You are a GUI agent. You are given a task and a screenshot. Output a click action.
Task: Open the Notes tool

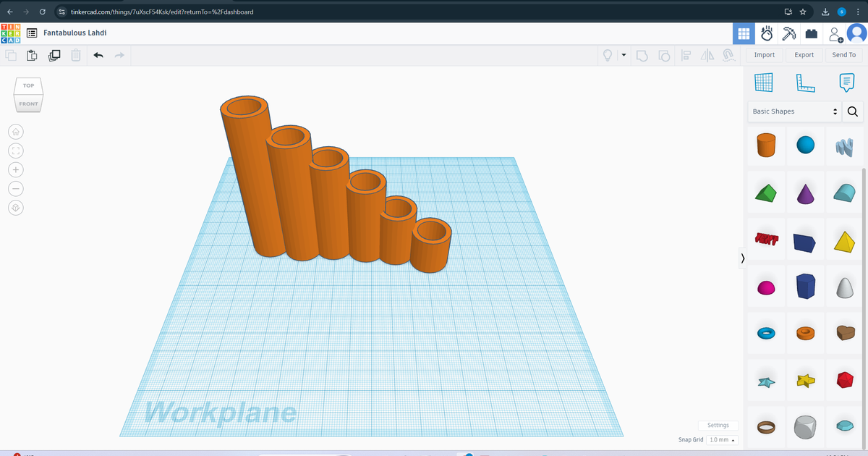click(846, 83)
